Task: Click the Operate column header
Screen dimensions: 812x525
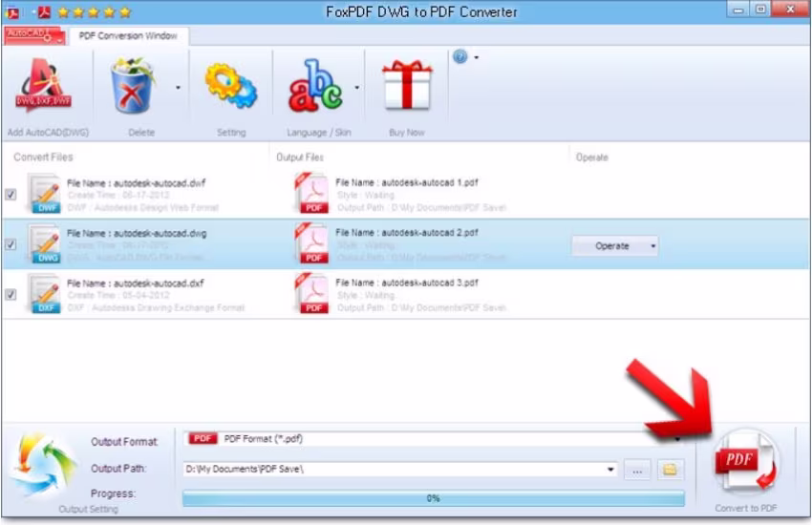Action: tap(592, 157)
